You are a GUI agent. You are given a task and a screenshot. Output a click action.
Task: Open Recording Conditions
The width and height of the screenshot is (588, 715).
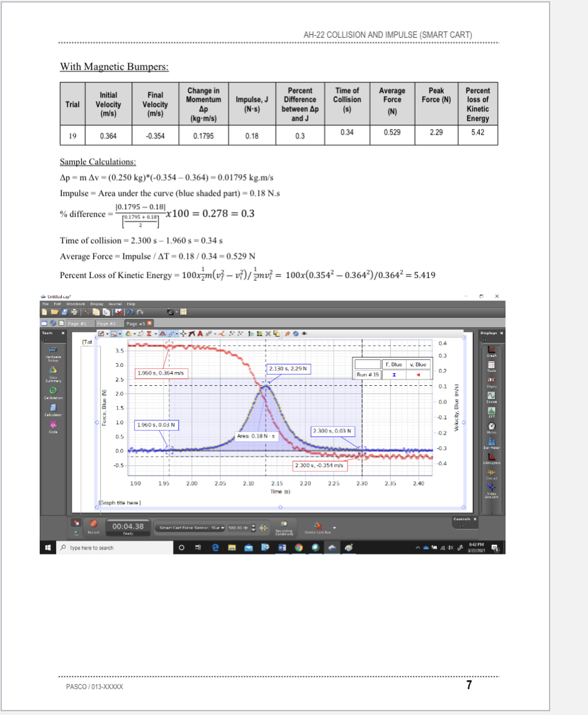(283, 527)
